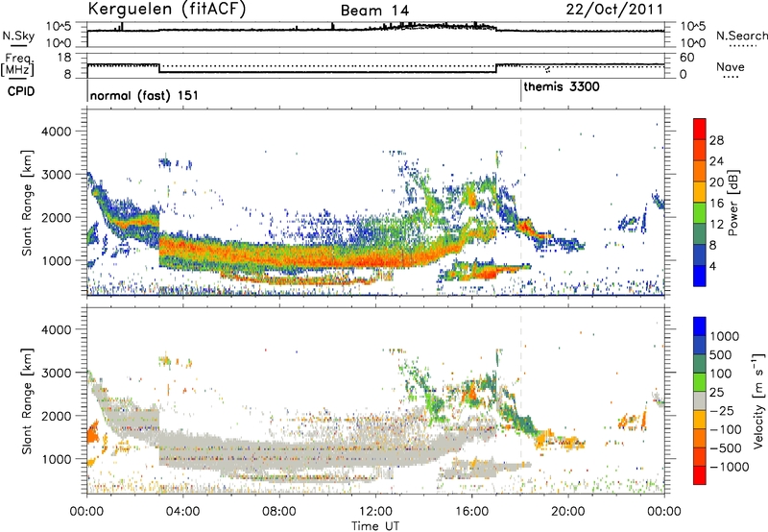Image resolution: width=768 pixels, height=532 pixels.
Task: Click the 'N.Search' legend label
Action: coord(741,36)
